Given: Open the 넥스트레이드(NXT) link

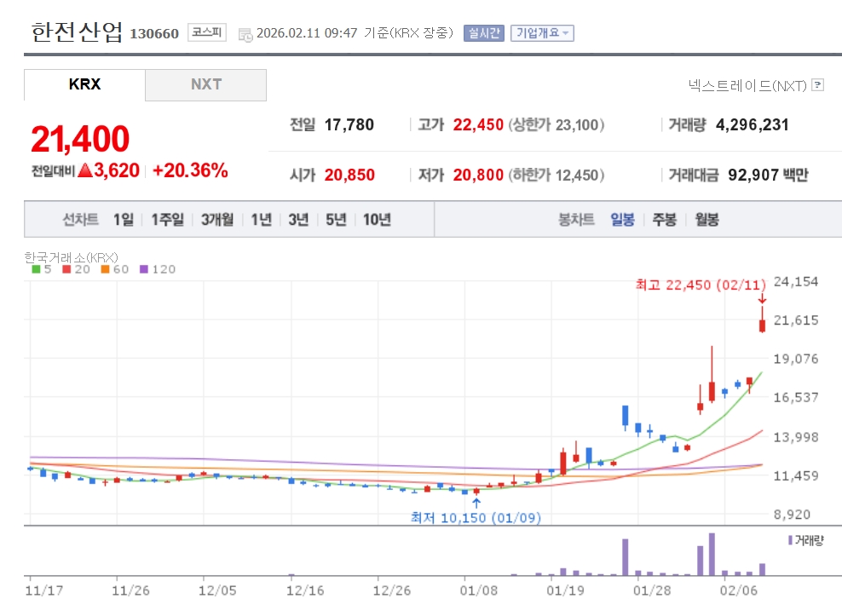Looking at the screenshot, I should click(x=747, y=85).
